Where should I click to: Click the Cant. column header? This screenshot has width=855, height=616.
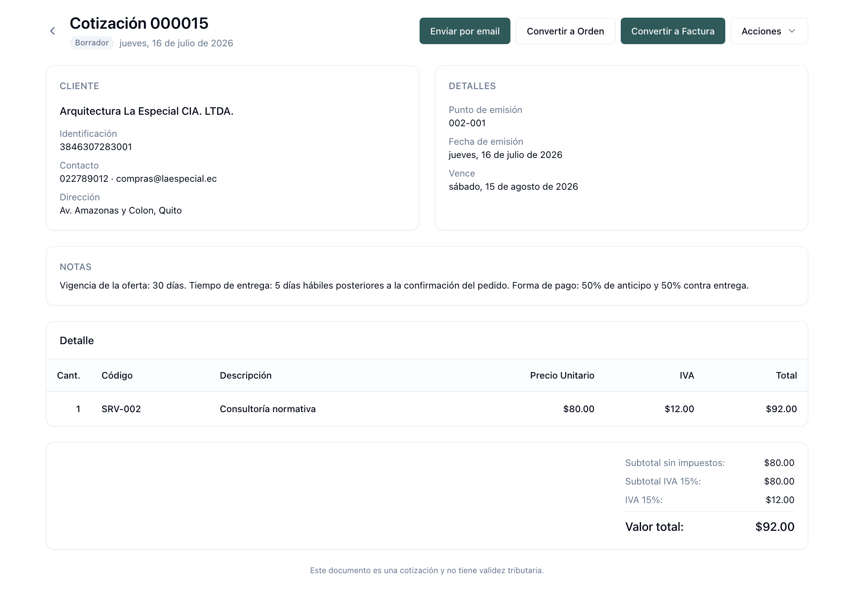click(68, 376)
